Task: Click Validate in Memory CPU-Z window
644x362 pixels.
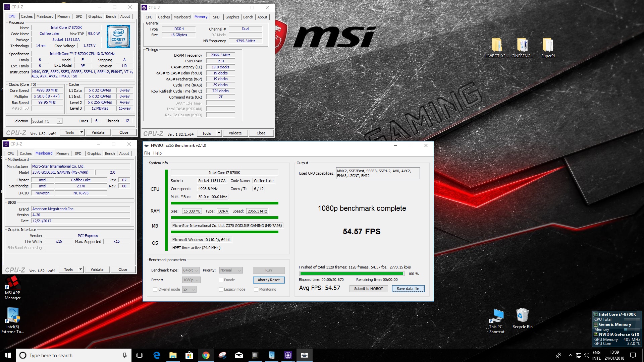Action: (235, 133)
